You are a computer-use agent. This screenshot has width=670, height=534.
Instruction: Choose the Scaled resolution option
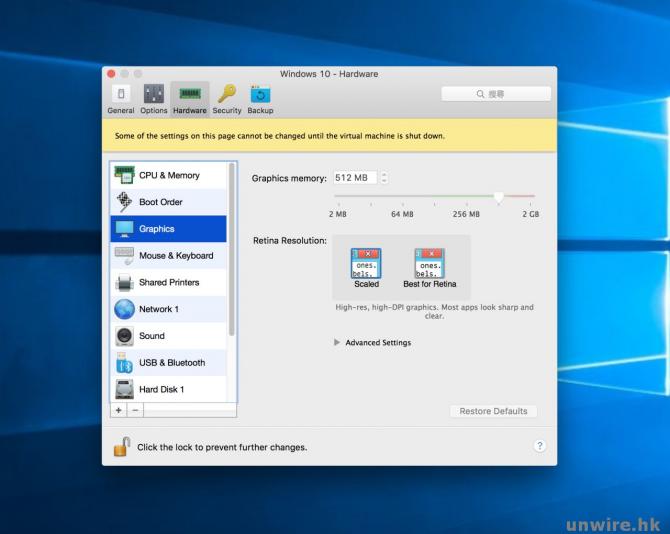366,268
